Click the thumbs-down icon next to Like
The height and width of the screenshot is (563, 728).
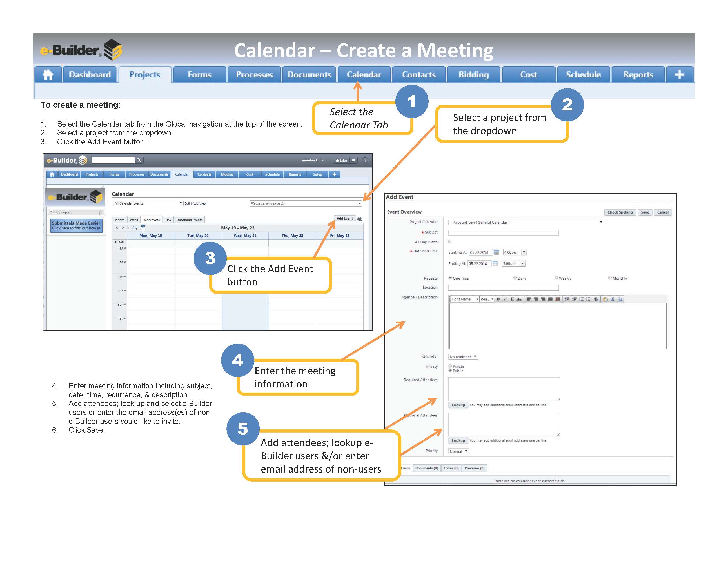pyautogui.click(x=354, y=160)
